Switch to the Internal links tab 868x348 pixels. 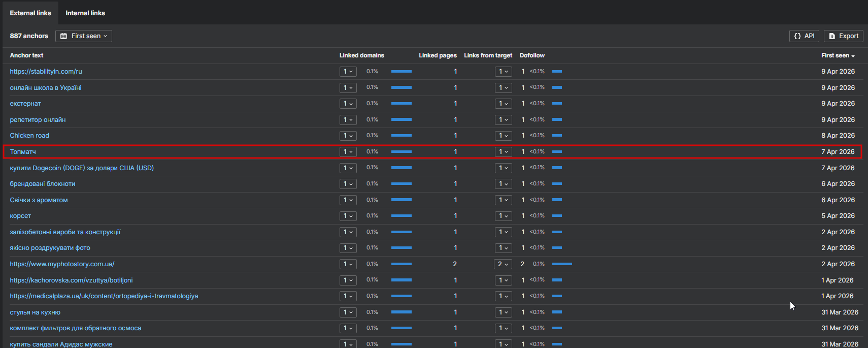(85, 13)
